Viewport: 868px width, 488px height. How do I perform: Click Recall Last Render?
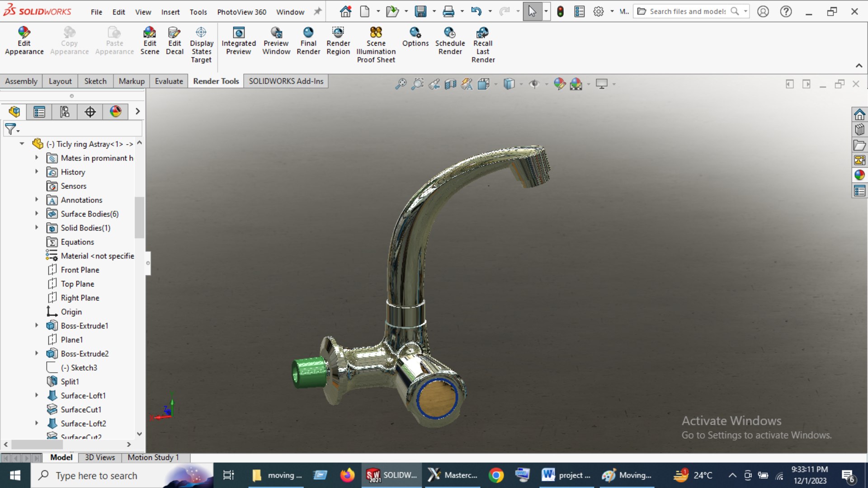(483, 45)
